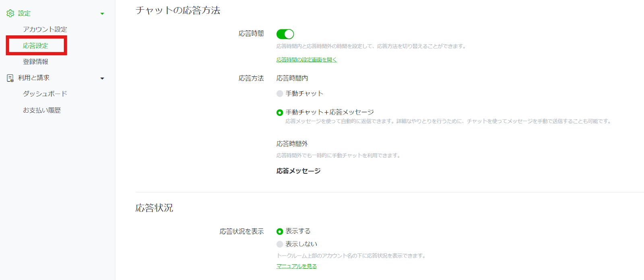Open アカウント設定 in the sidebar

pyautogui.click(x=45, y=29)
